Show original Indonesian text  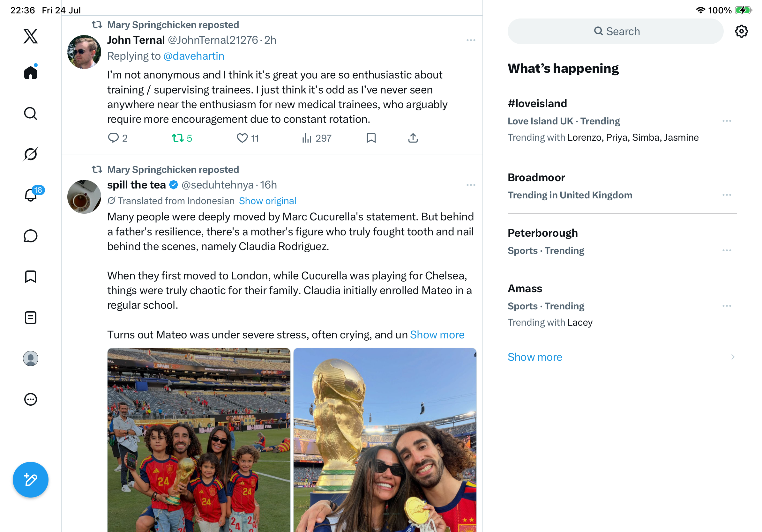coord(267,201)
